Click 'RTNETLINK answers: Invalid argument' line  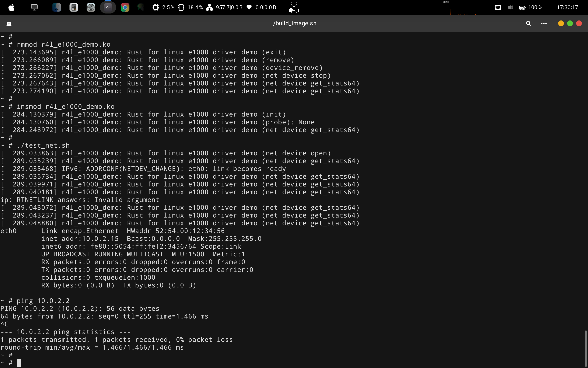[80, 200]
